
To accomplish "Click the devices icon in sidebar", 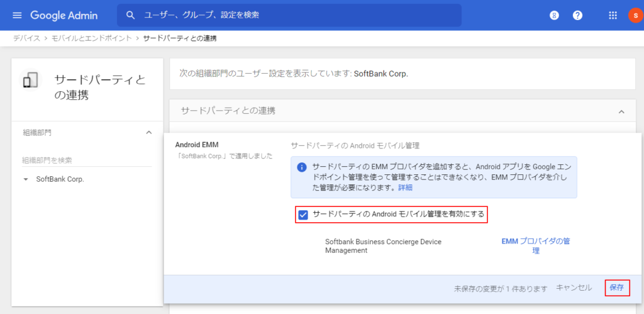I will coord(31,81).
